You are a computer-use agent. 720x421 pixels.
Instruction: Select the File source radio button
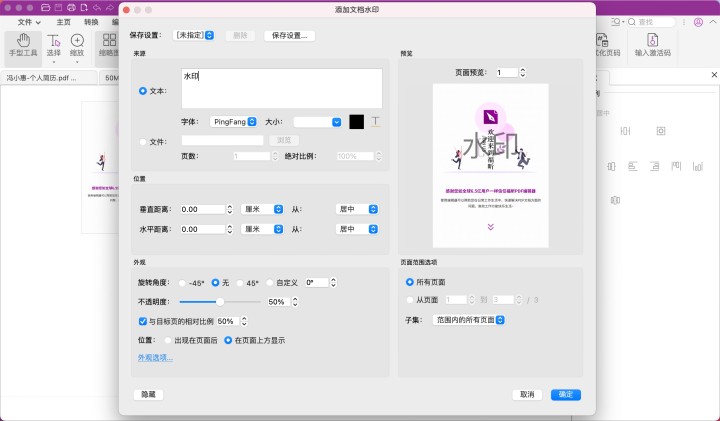(143, 141)
